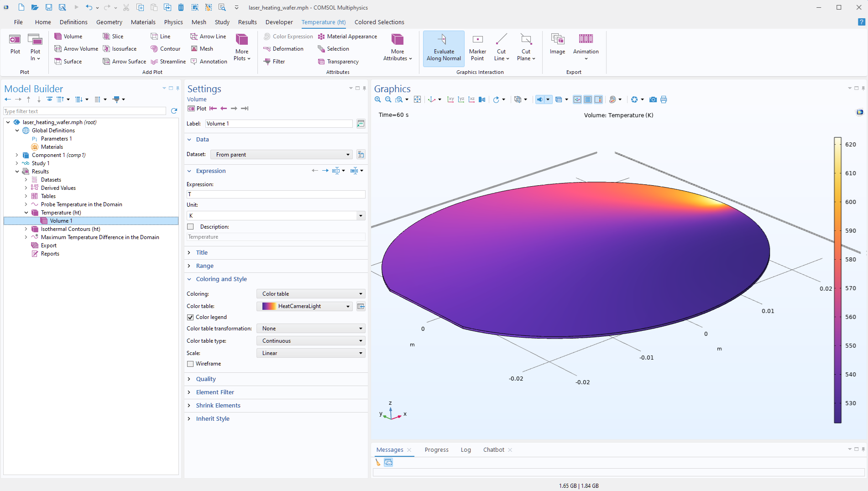The image size is (868, 491).
Task: Expand the Isothermal Contours (ht) node
Action: (26, 229)
